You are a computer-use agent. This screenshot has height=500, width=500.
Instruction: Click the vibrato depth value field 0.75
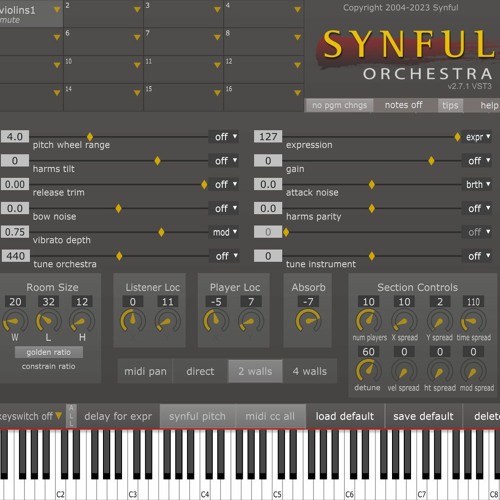(x=15, y=232)
